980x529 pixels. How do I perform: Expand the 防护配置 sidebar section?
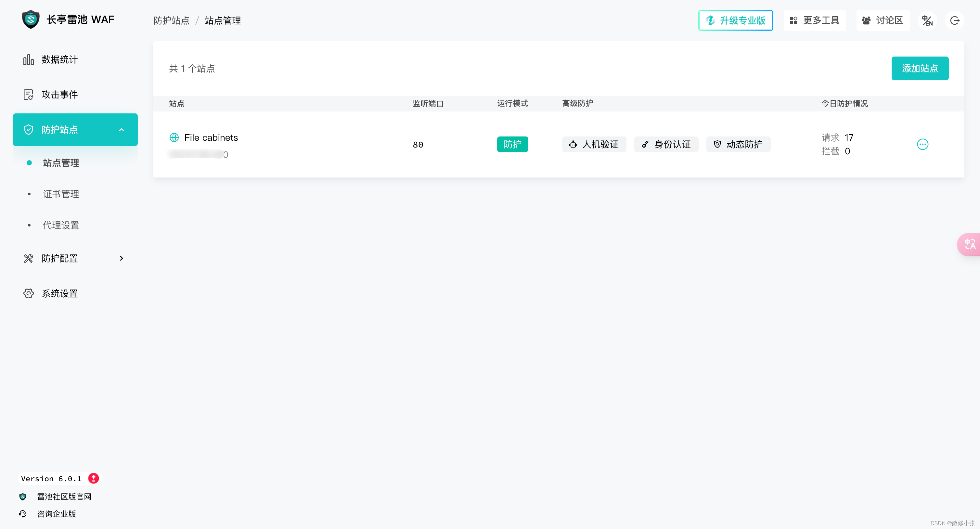tap(121, 258)
